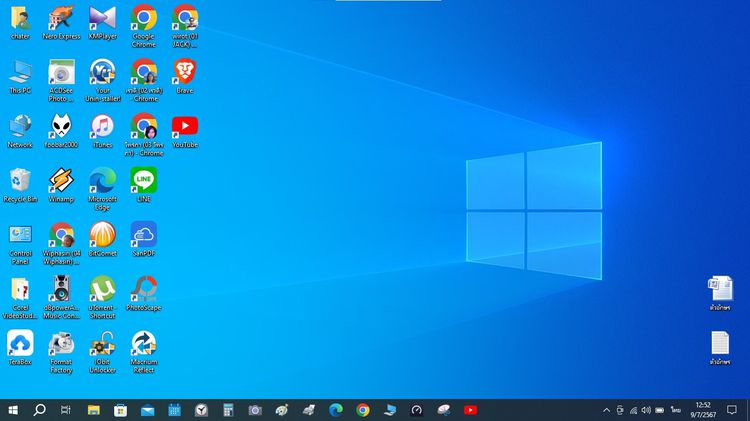Open the network status tray icon

(x=633, y=410)
